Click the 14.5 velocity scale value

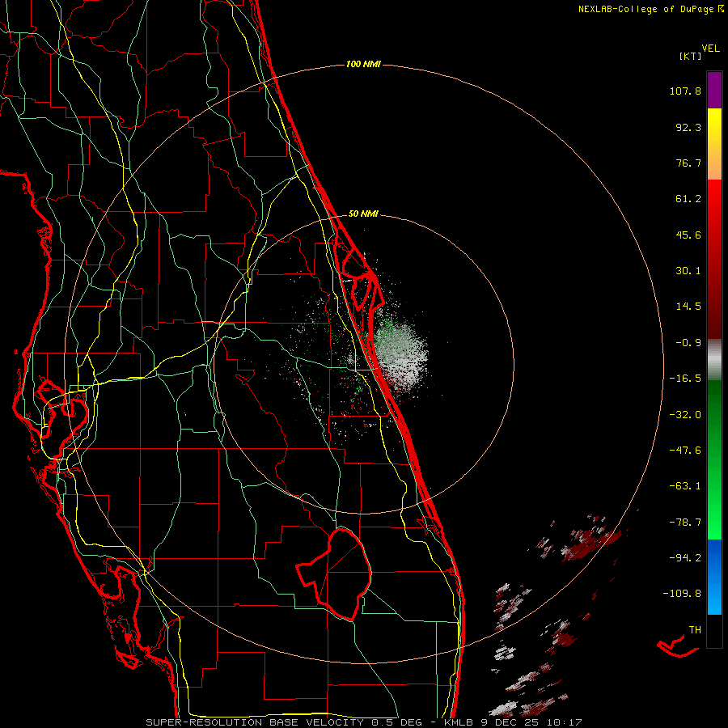coord(688,307)
